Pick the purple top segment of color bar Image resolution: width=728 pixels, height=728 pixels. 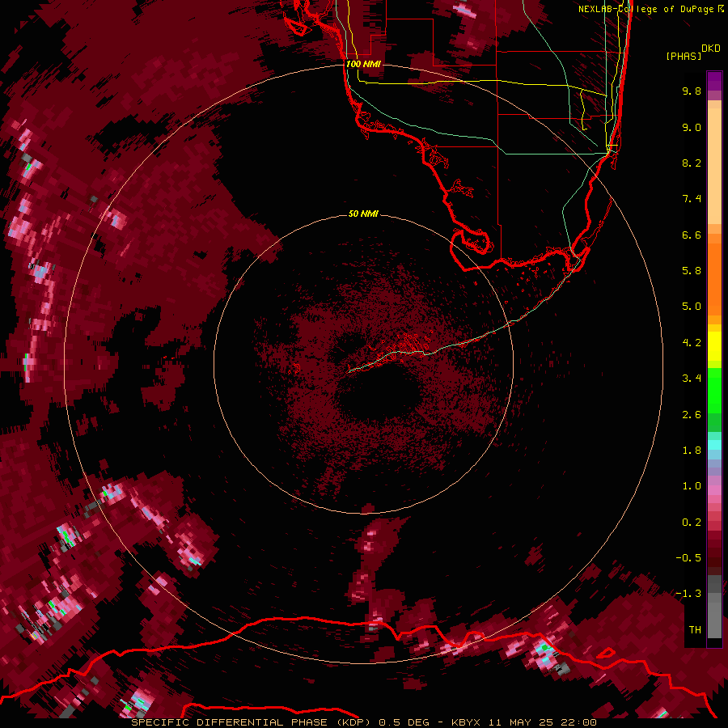click(714, 81)
